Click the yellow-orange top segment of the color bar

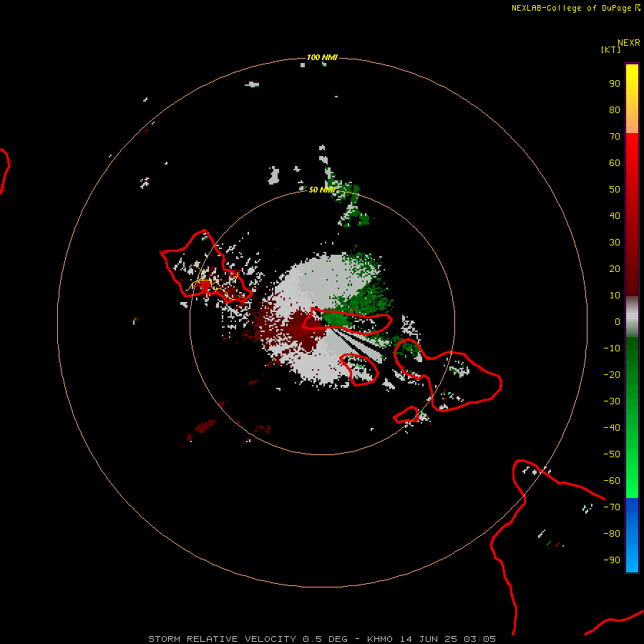click(632, 99)
